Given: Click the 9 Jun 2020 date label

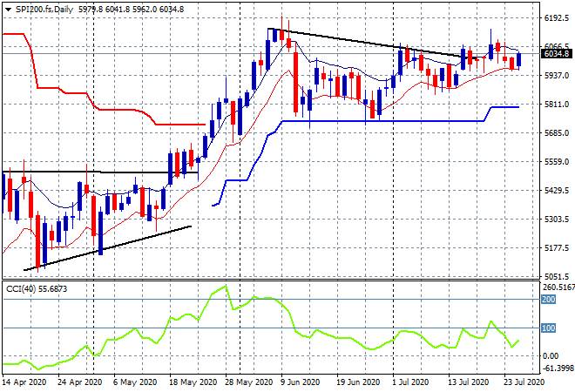Looking at the screenshot, I should (301, 382).
